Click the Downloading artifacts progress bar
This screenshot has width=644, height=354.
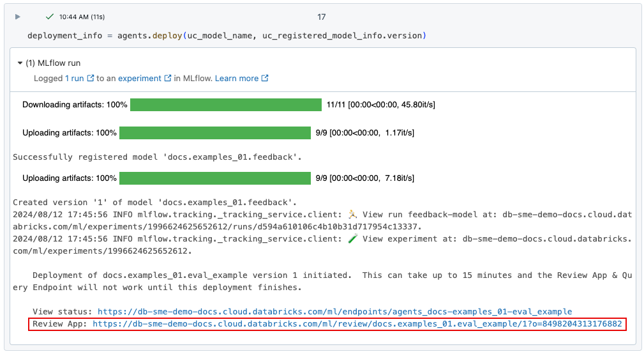click(225, 105)
